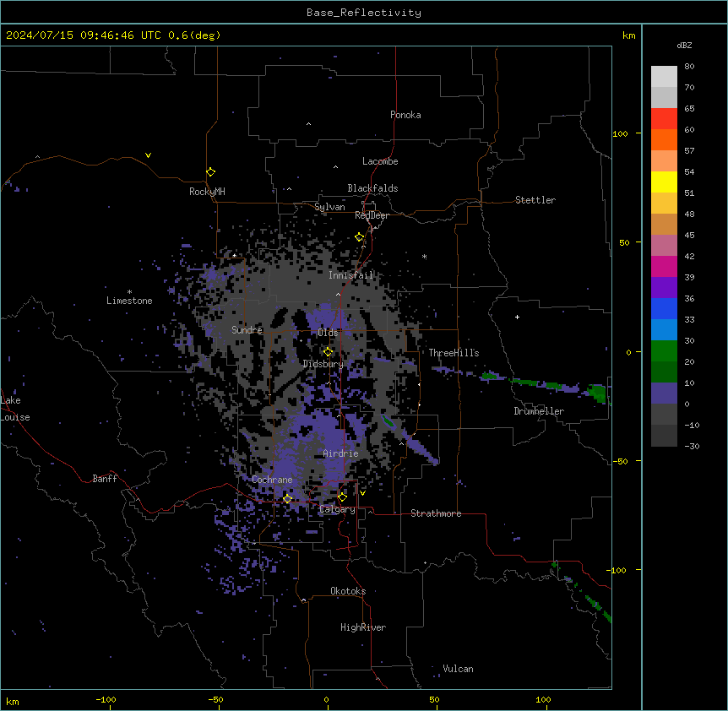728x711 pixels.
Task: Select the Lacombe label on the map
Action: (380, 161)
